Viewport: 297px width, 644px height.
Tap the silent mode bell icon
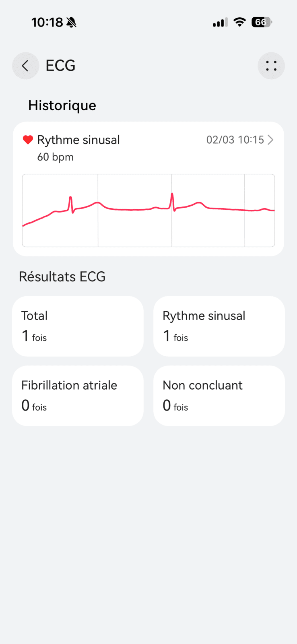(x=72, y=22)
